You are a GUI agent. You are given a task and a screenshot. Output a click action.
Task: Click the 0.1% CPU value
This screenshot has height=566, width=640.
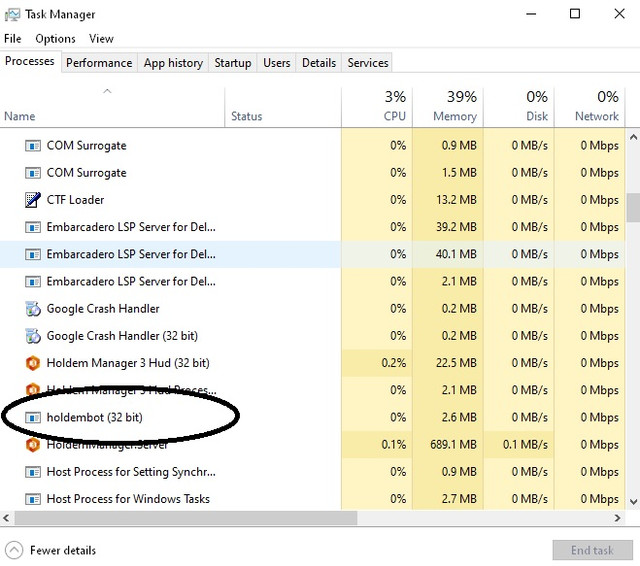point(393,444)
